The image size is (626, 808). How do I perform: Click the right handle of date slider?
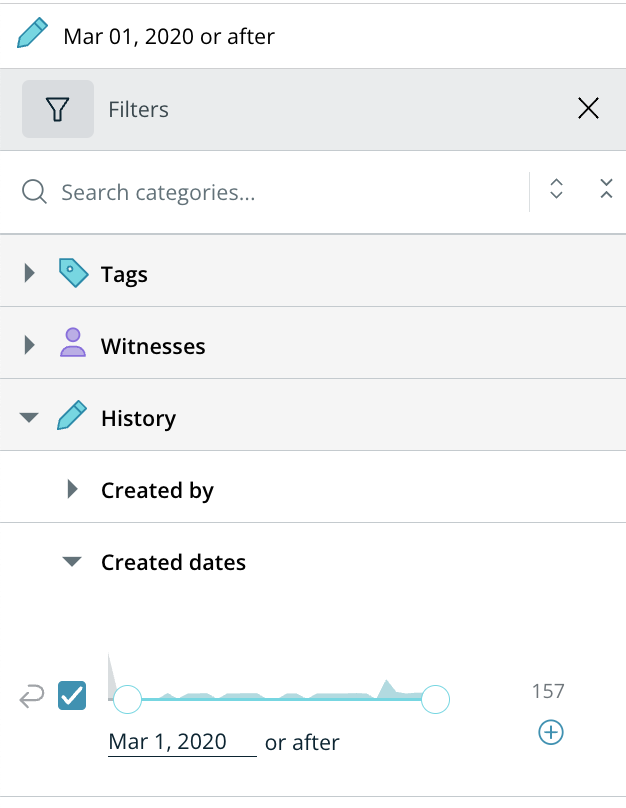pos(435,699)
